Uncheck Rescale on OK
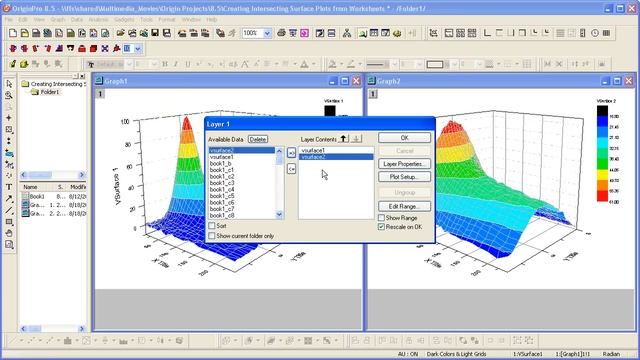 [381, 227]
